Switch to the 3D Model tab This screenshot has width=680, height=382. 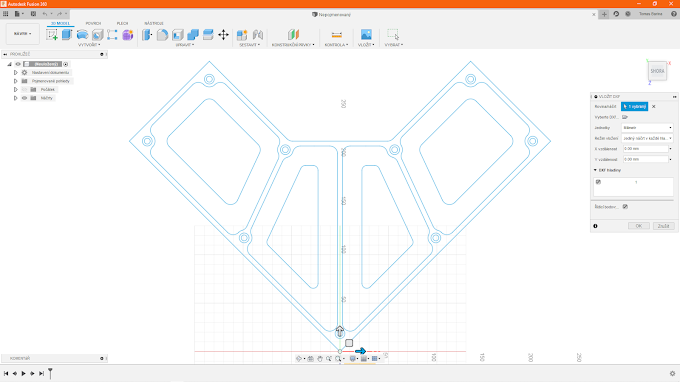pyautogui.click(x=60, y=23)
